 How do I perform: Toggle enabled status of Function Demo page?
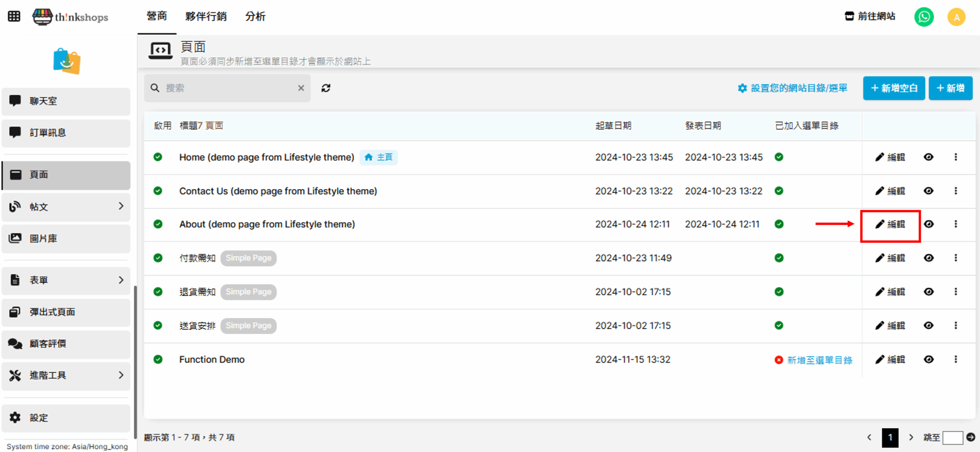point(158,359)
